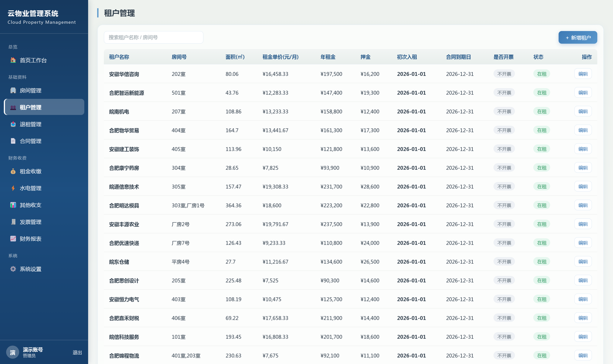Select tenant name 皖通信息技术
The image size is (613, 364).
pos(124,187)
